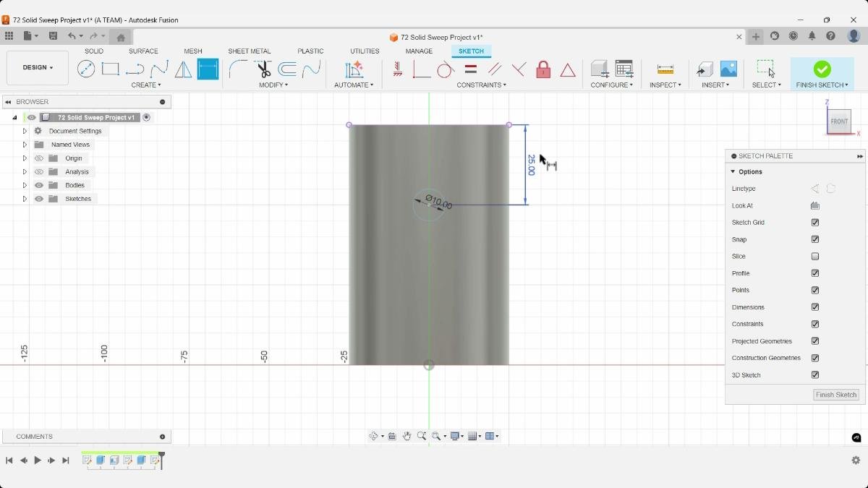This screenshot has width=868, height=488.
Task: Click the Window Select icon
Action: [x=766, y=69]
